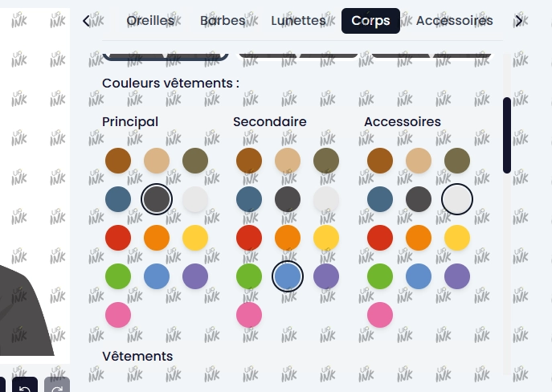This screenshot has height=392, width=552.
Task: Select the Lunettes tab
Action: (298, 21)
